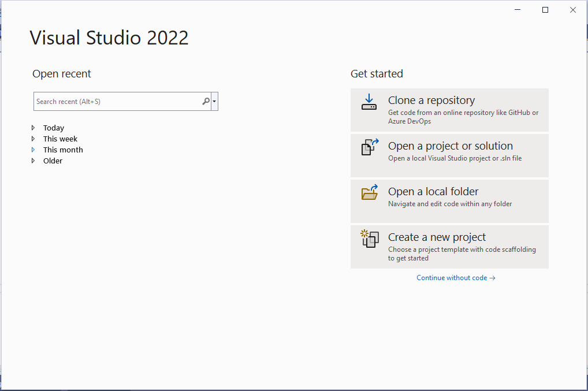Screen dimensions: 588x391
Task: Click the Open a project or solution title
Action: click(x=451, y=146)
